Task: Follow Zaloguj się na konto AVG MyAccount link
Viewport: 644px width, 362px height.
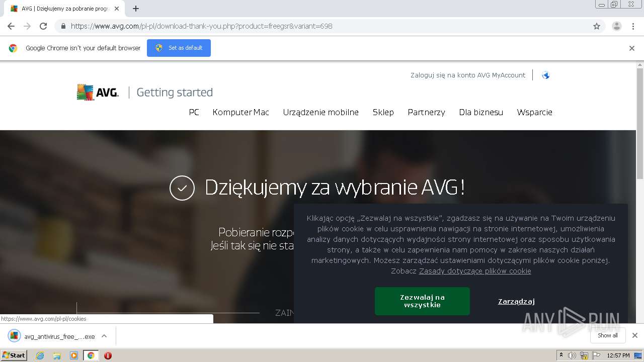Action: (468, 75)
